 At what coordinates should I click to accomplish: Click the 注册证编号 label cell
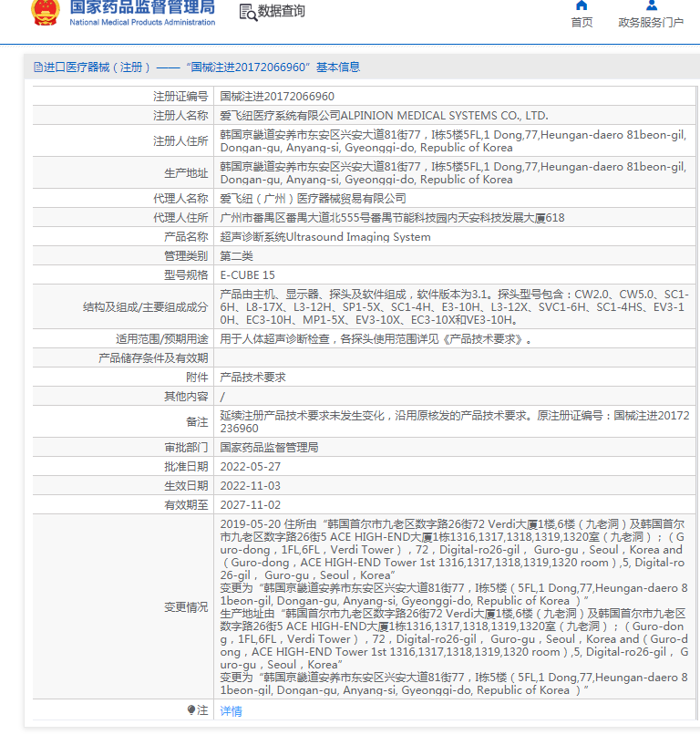123,96
